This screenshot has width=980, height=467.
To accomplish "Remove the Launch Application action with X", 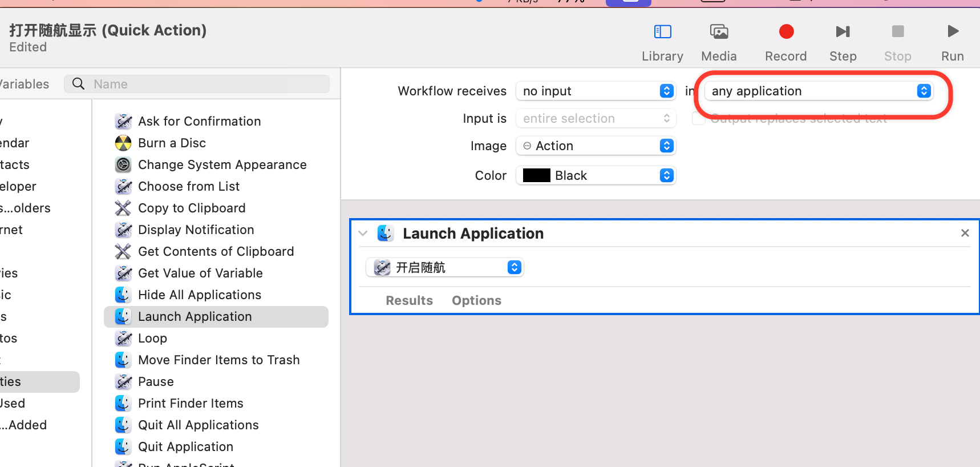I will point(965,233).
